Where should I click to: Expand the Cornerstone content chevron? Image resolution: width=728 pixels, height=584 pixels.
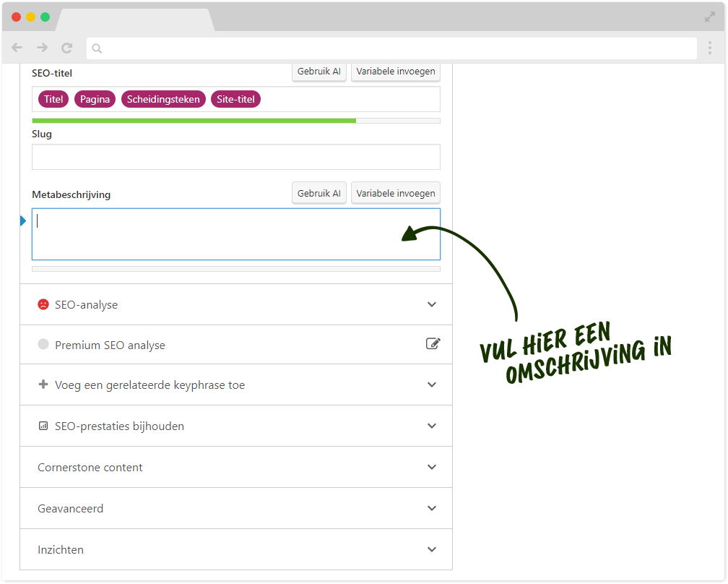coord(432,467)
